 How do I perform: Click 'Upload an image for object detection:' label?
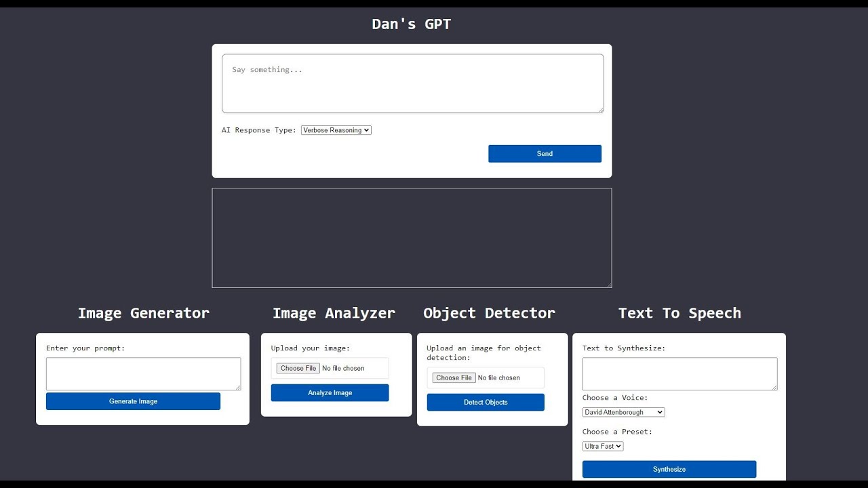pos(484,352)
